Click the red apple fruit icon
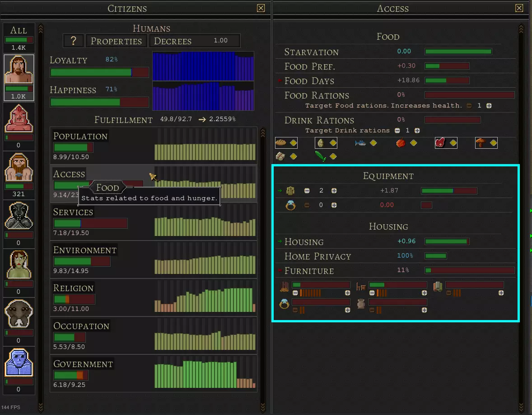Viewport: 532px width, 415px height. 400,143
